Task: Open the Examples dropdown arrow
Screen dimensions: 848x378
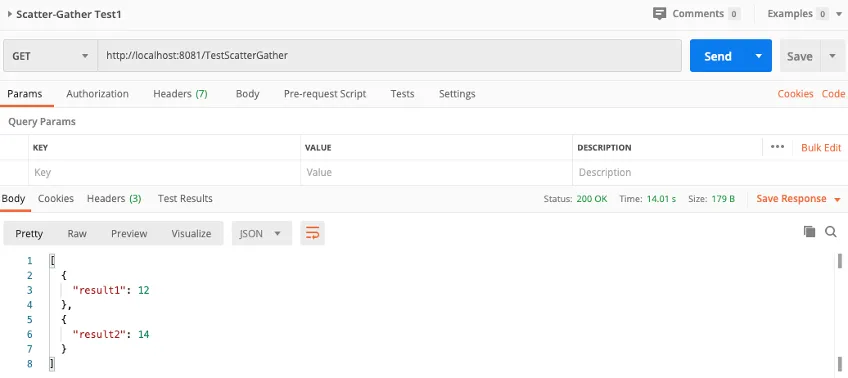Action: (x=838, y=14)
